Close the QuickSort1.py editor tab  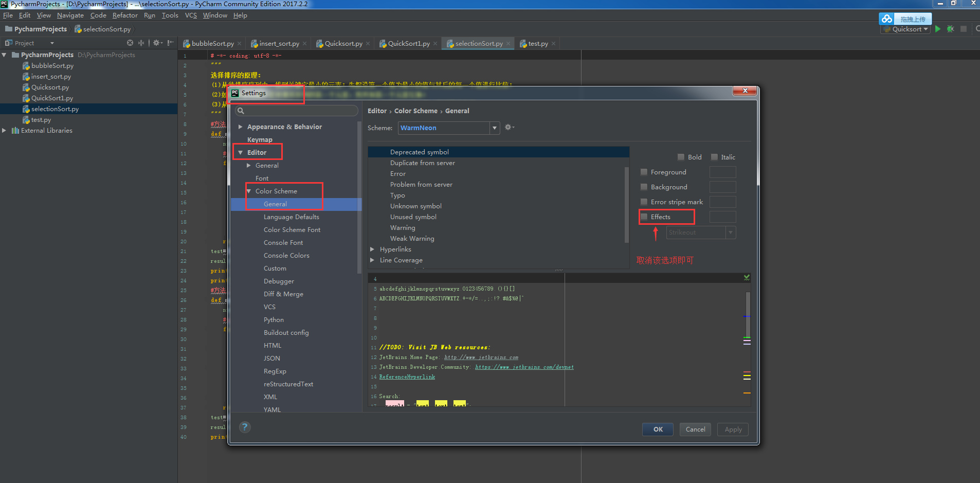(x=435, y=44)
